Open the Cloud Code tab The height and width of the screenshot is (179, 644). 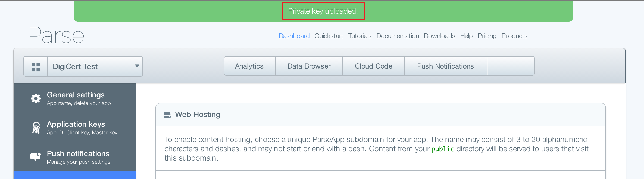[373, 66]
